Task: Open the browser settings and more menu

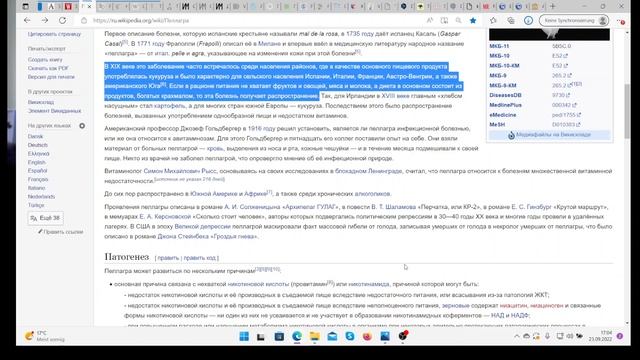Action: 620,20
